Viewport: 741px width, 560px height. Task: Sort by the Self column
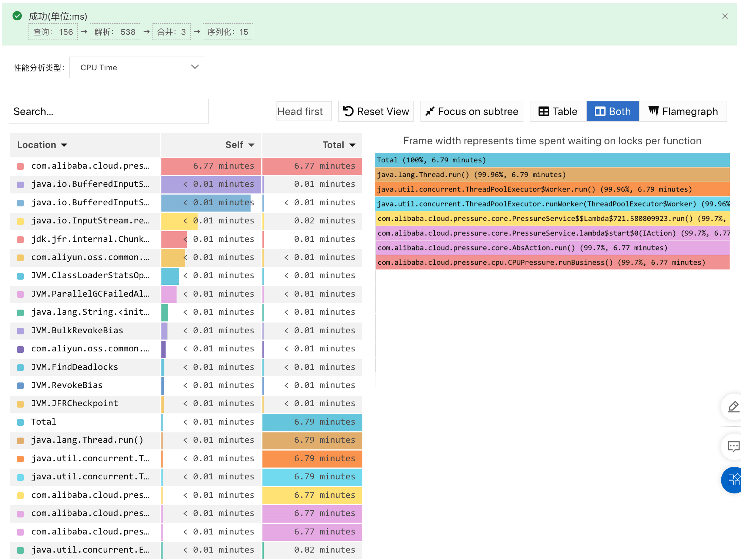point(239,145)
